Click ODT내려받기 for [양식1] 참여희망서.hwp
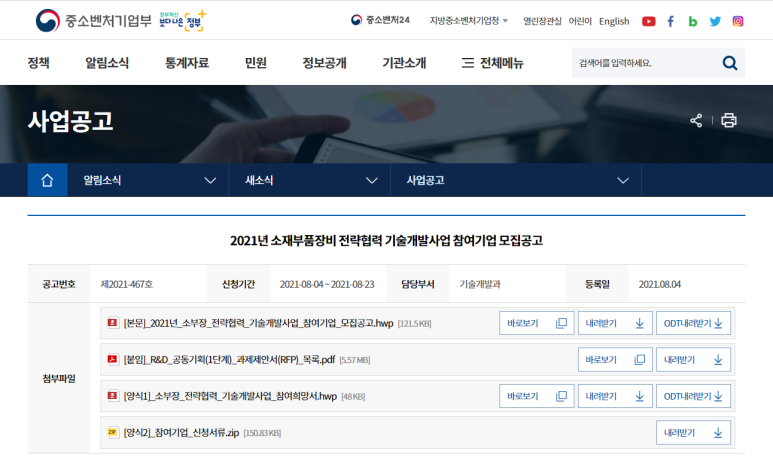 [x=693, y=396]
